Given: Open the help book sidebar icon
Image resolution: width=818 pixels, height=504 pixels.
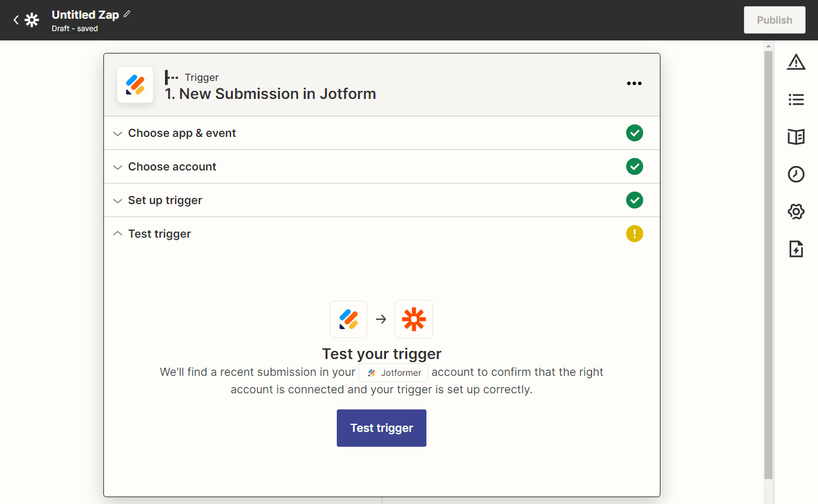Looking at the screenshot, I should 796,137.
